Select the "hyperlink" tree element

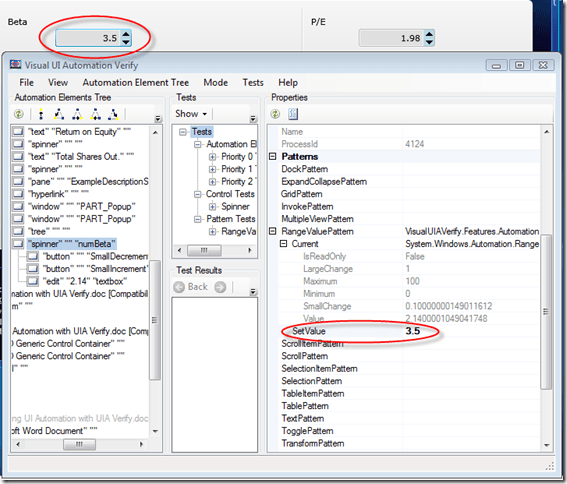point(58,194)
